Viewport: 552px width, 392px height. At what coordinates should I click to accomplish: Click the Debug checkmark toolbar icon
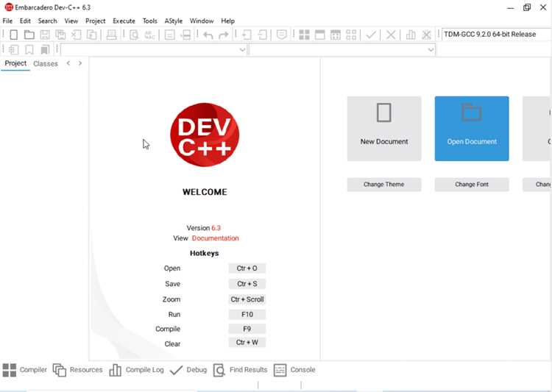pos(371,35)
